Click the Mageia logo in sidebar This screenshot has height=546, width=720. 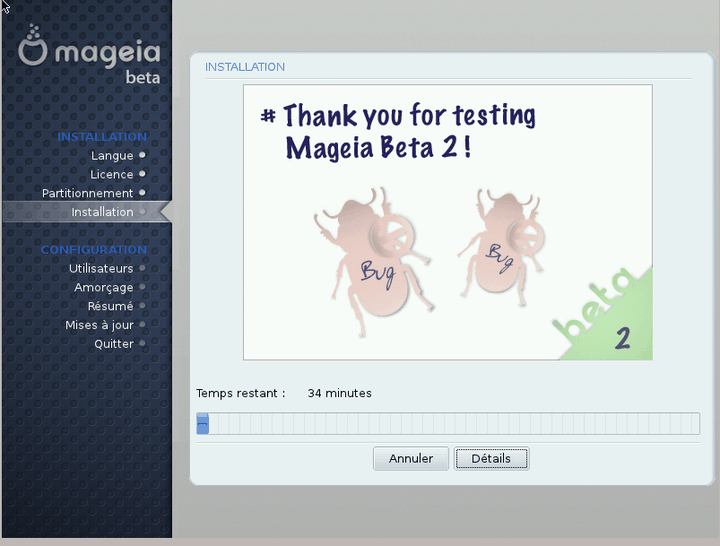90,55
